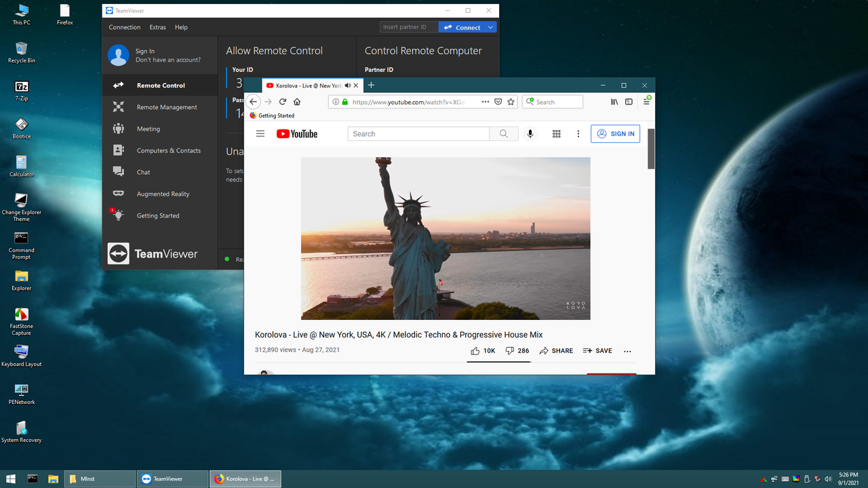Open Bootice desktop shortcut
This screenshot has height=488, width=868.
[x=22, y=128]
